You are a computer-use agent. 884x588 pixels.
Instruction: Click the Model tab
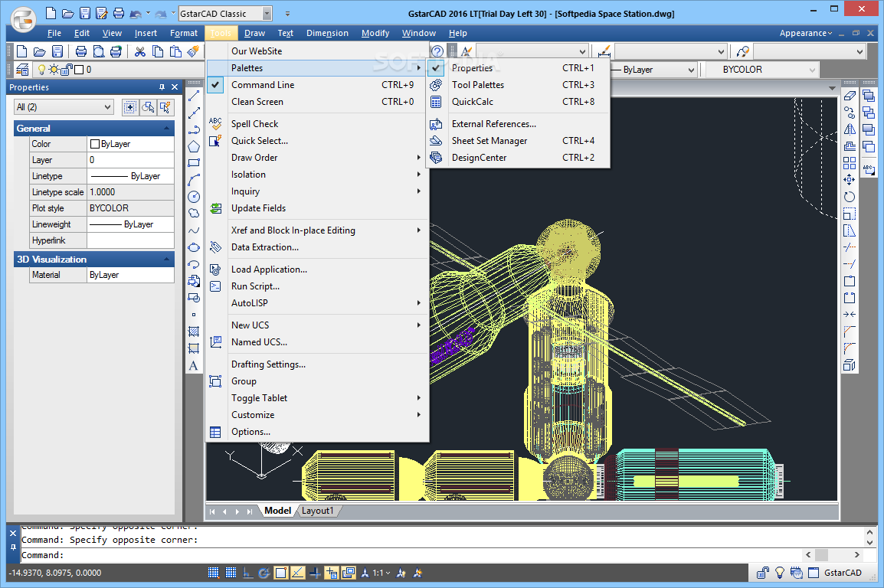click(x=278, y=511)
